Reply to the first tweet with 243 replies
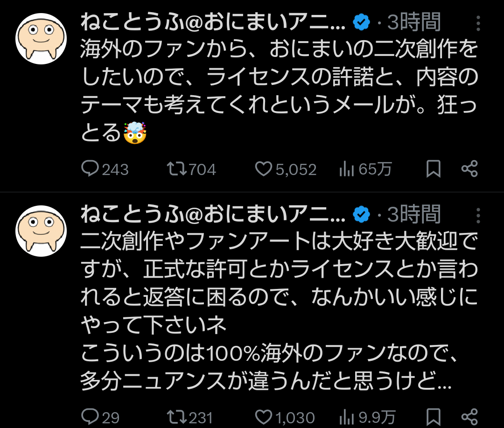 pos(90,169)
